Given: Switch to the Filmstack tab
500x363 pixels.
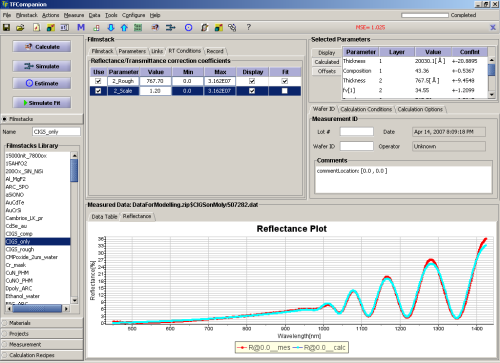Looking at the screenshot, I should (x=102, y=51).
